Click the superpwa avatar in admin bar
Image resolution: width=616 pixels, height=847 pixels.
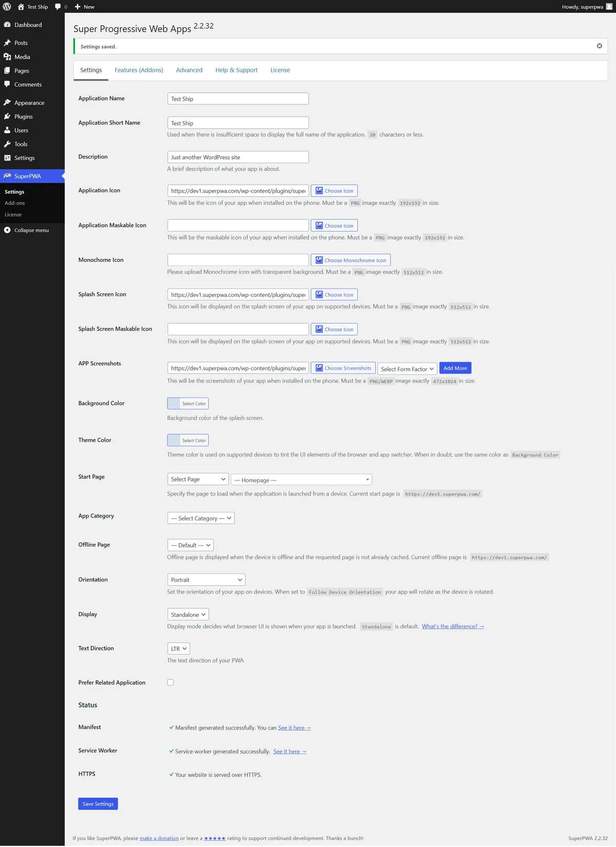609,7
